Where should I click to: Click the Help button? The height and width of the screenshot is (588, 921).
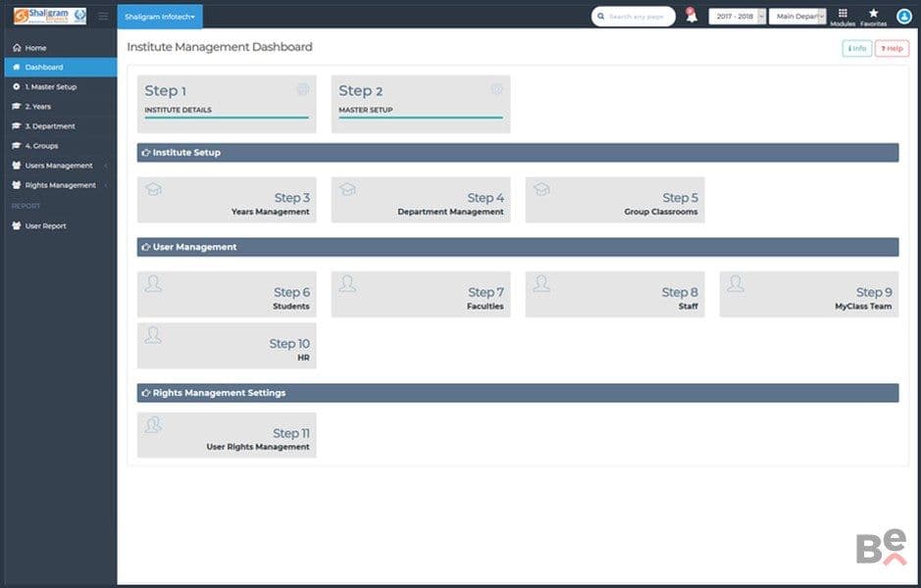pyautogui.click(x=892, y=49)
